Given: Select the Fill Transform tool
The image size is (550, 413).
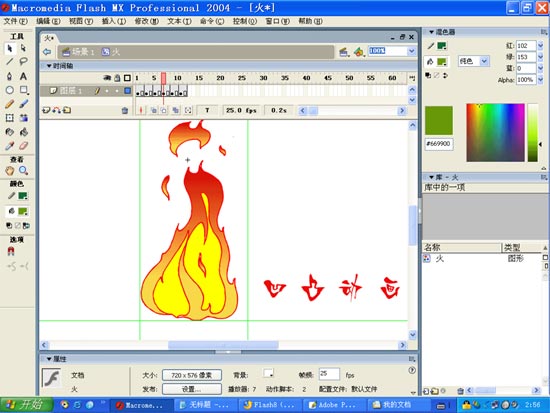Looking at the screenshot, I should tap(23, 118).
